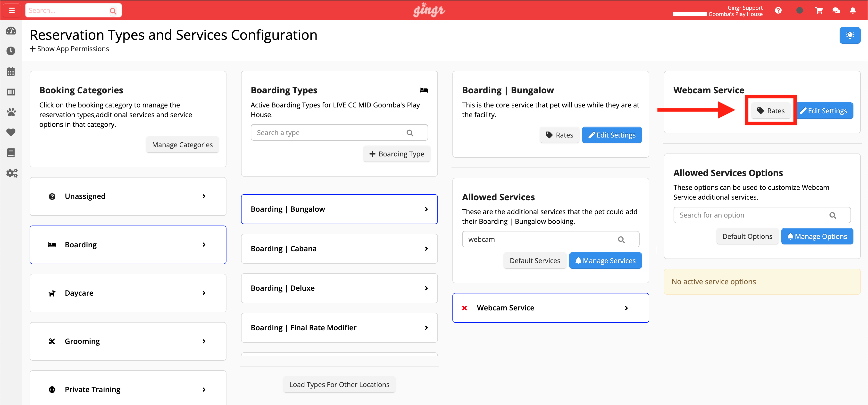The height and width of the screenshot is (405, 868).
Task: Click the dashboard gauge sidebar icon
Action: (x=11, y=31)
